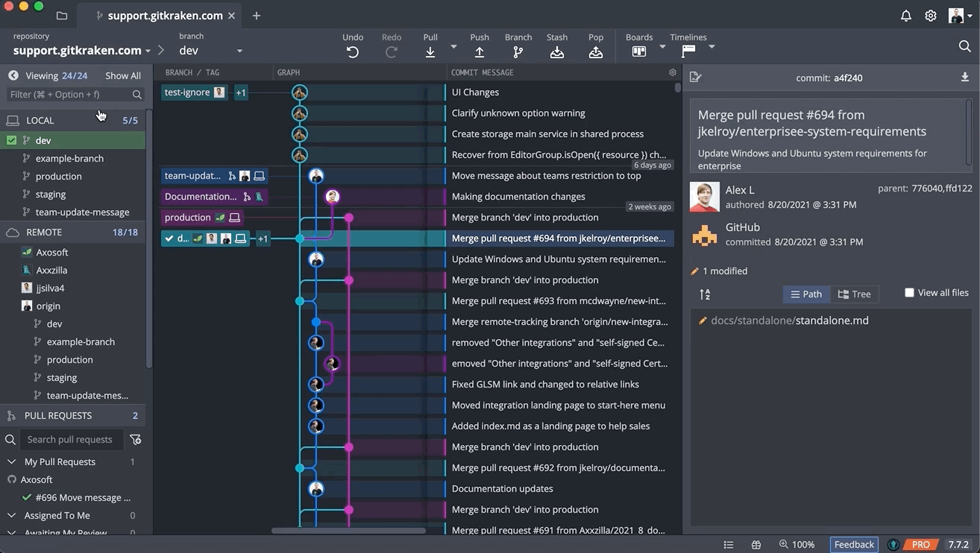This screenshot has width=980, height=553.
Task: Open profile avatar dropdown
Action: (959, 16)
